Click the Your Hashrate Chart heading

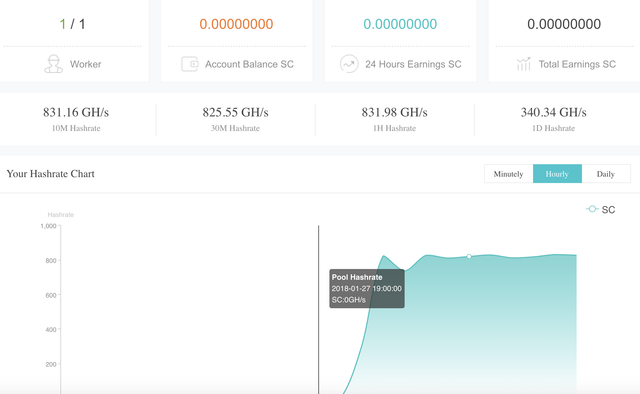point(51,174)
